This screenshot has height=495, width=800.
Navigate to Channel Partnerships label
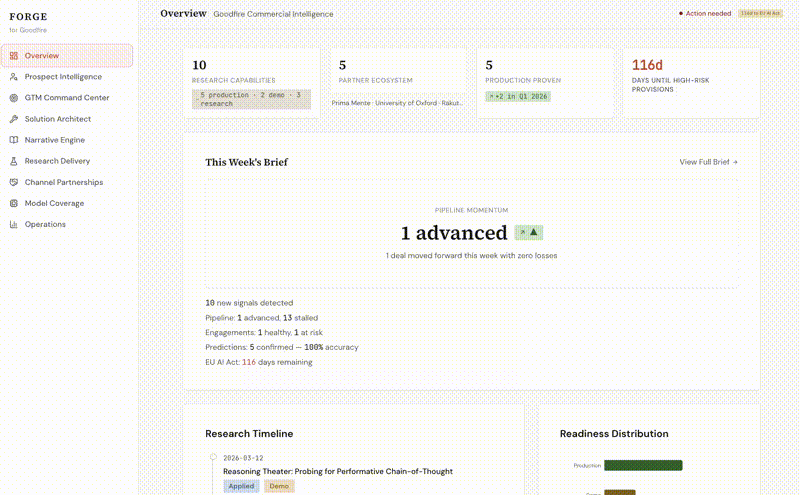coord(64,182)
